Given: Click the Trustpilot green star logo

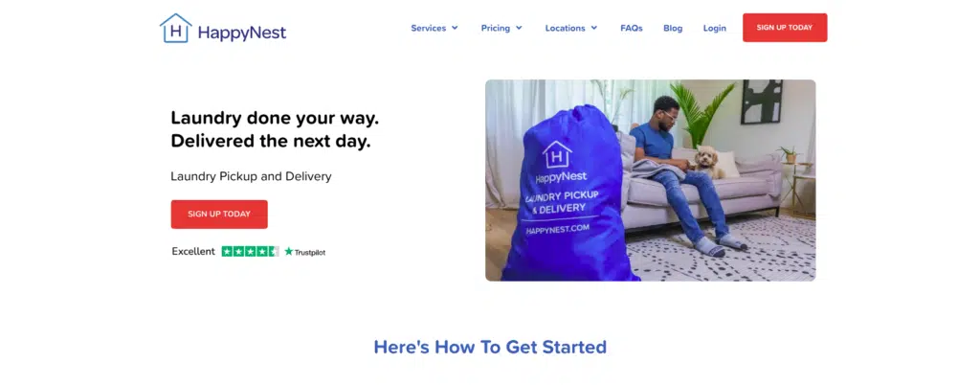Looking at the screenshot, I should (x=289, y=251).
